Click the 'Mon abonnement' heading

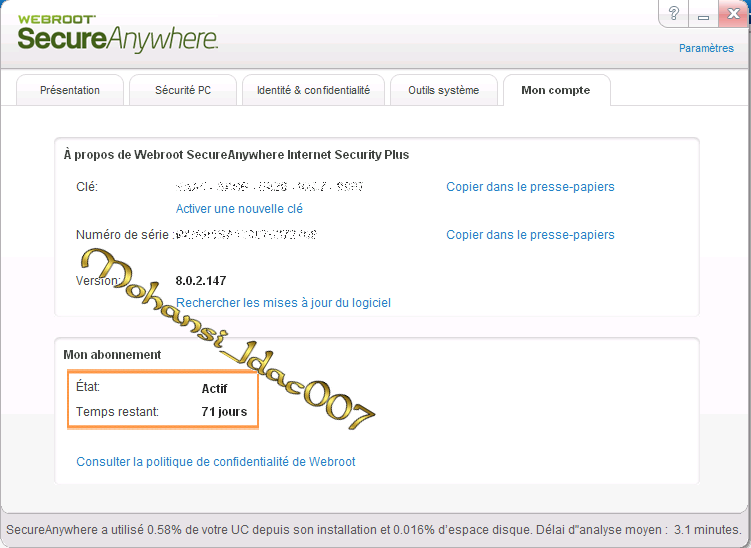click(112, 354)
